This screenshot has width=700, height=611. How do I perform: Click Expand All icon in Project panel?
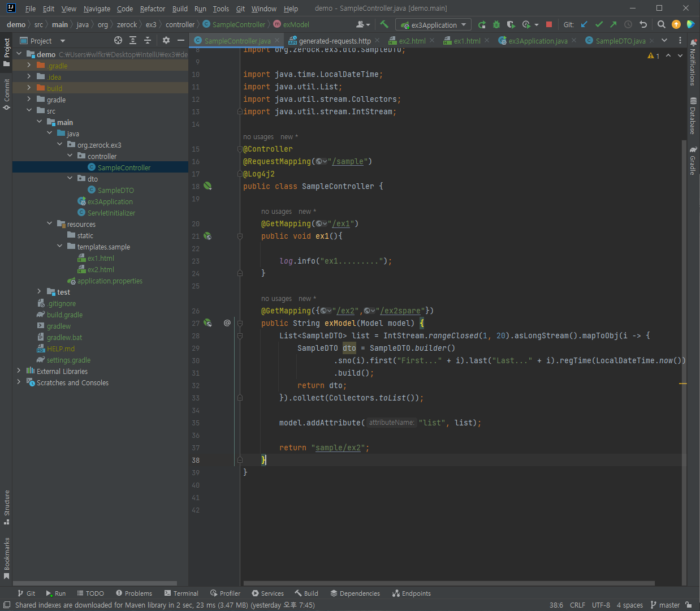(133, 40)
